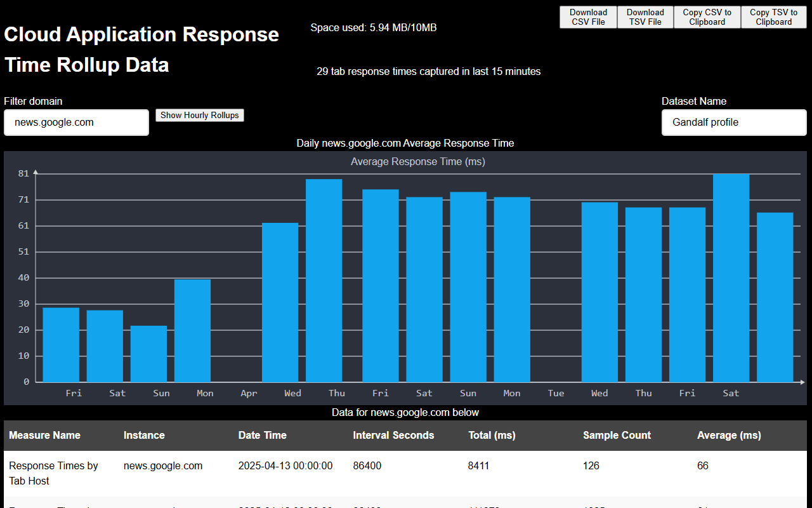Select the tallest chart bar at 81 ms
This screenshot has width=812, height=508.
point(731,278)
